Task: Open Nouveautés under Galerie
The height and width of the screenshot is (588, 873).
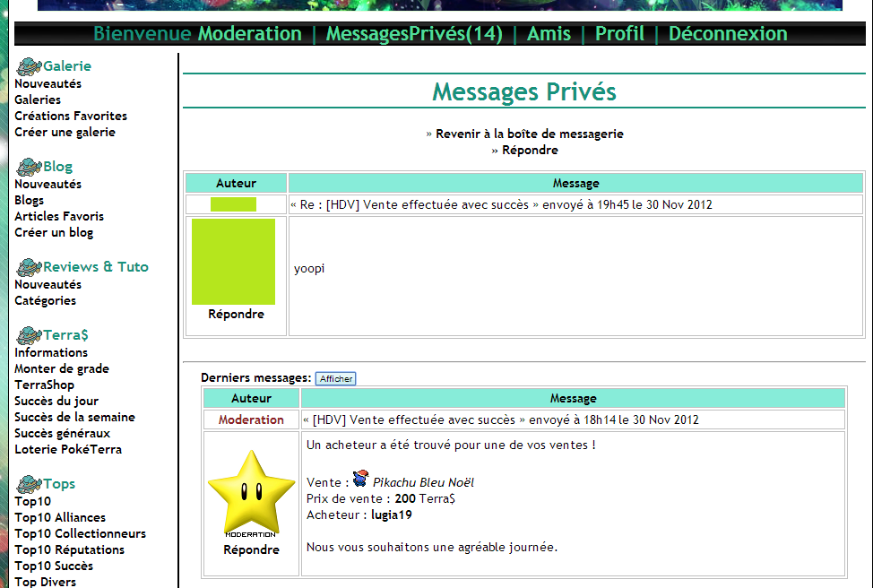Action: [48, 83]
